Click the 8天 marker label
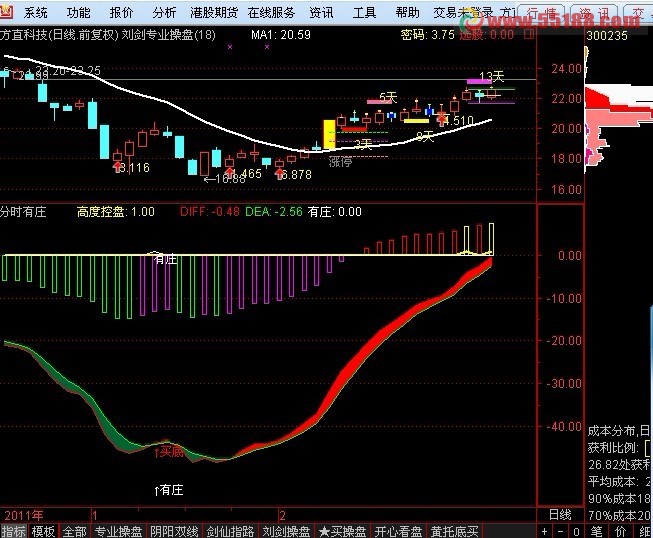This screenshot has height=538, width=653. 425,136
